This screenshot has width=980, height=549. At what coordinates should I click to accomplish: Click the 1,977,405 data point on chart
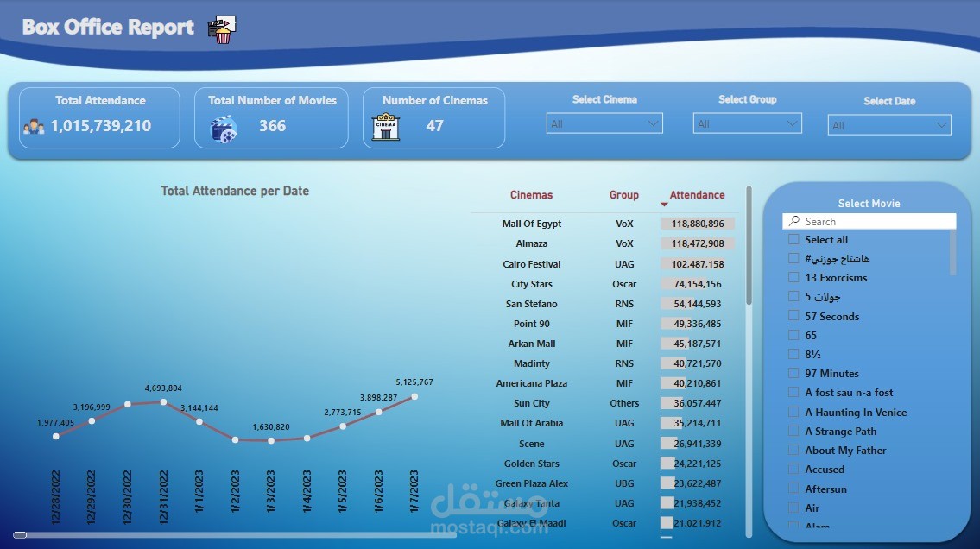pyautogui.click(x=55, y=437)
